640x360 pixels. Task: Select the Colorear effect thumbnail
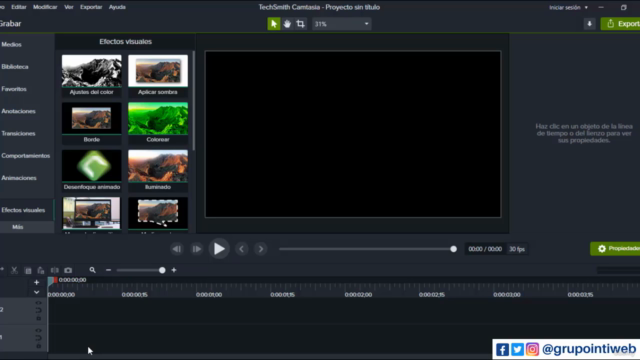point(158,122)
